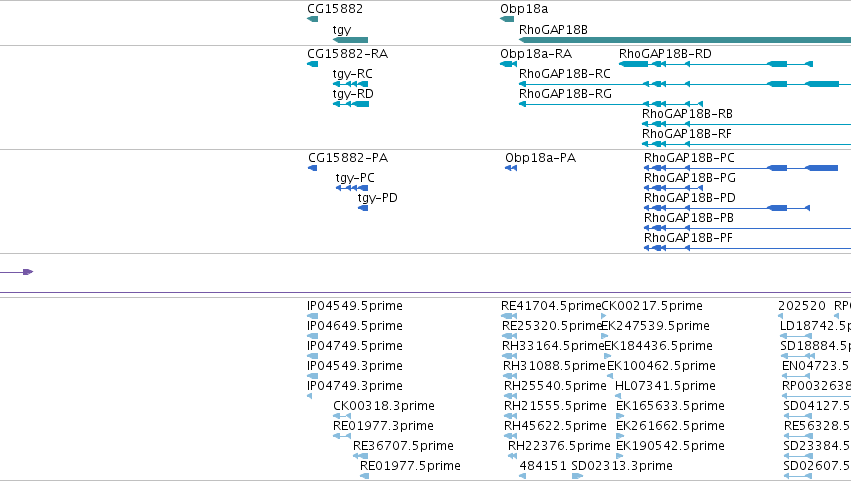This screenshot has width=851, height=481.
Task: Click the Obp18a-RA transcript label
Action: (x=536, y=54)
